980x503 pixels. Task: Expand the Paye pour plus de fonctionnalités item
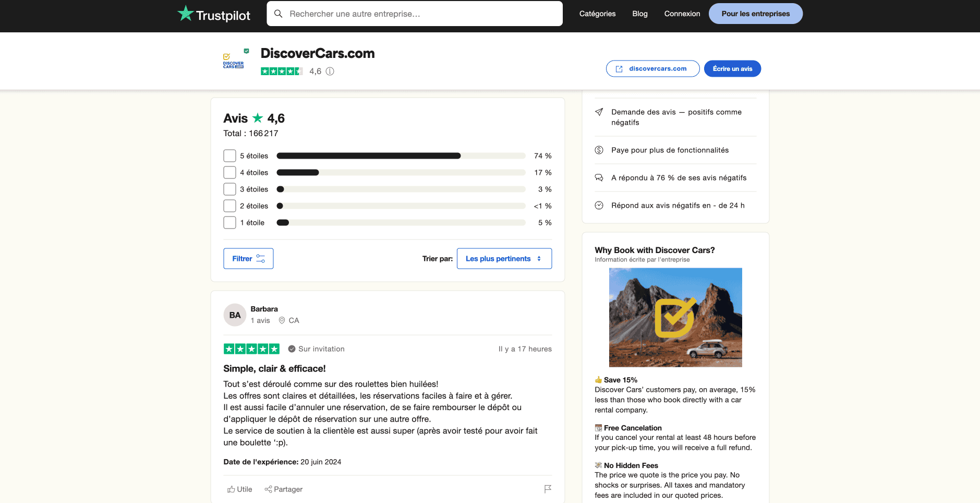click(x=670, y=150)
